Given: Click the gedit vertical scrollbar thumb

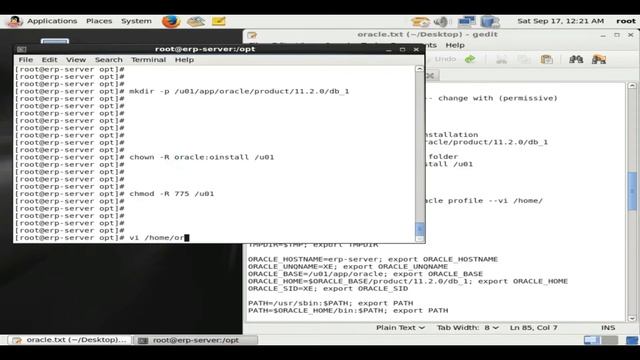Looking at the screenshot, I should coord(632,191).
